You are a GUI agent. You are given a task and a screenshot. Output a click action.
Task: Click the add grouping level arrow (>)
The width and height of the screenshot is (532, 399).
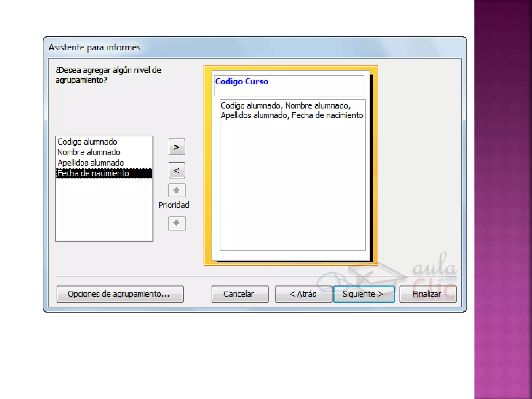pos(177,147)
